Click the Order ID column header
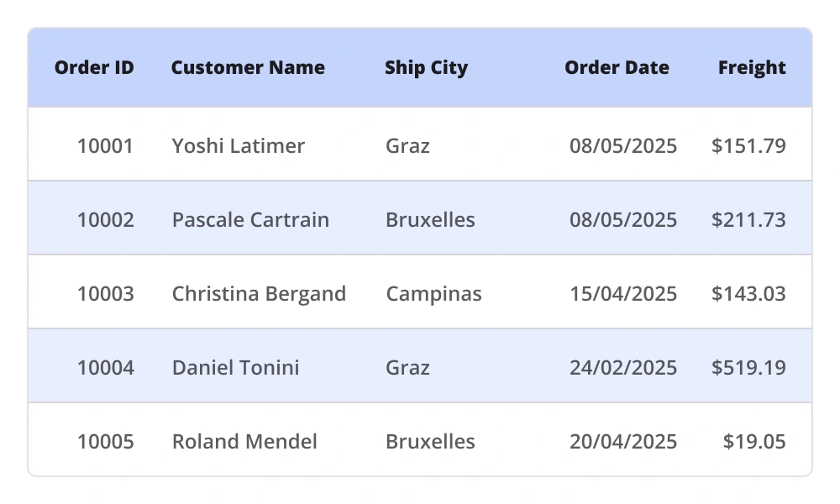The height and width of the screenshot is (504, 840). click(x=94, y=68)
